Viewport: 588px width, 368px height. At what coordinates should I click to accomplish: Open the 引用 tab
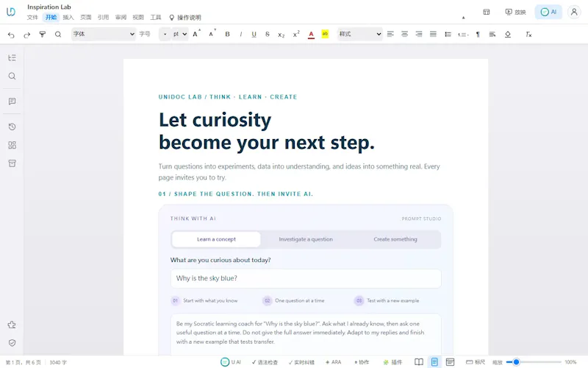(103, 17)
